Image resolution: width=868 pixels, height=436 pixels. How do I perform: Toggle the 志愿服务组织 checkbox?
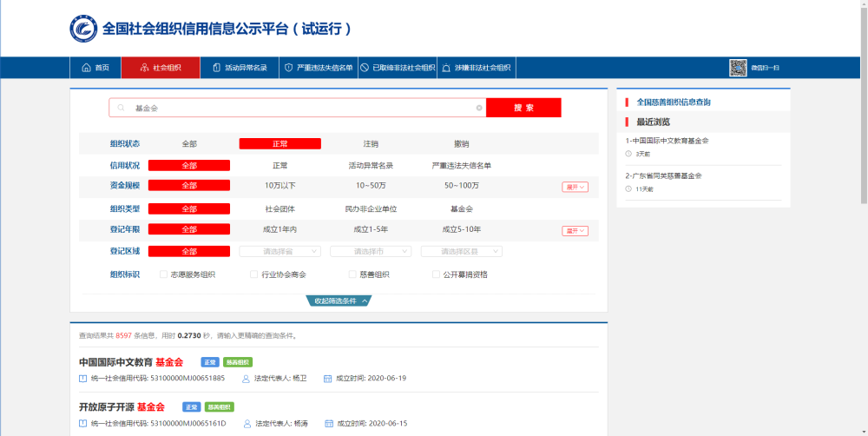(x=163, y=274)
